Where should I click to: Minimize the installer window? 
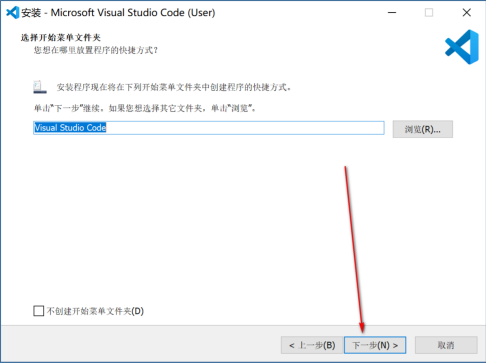coord(392,13)
